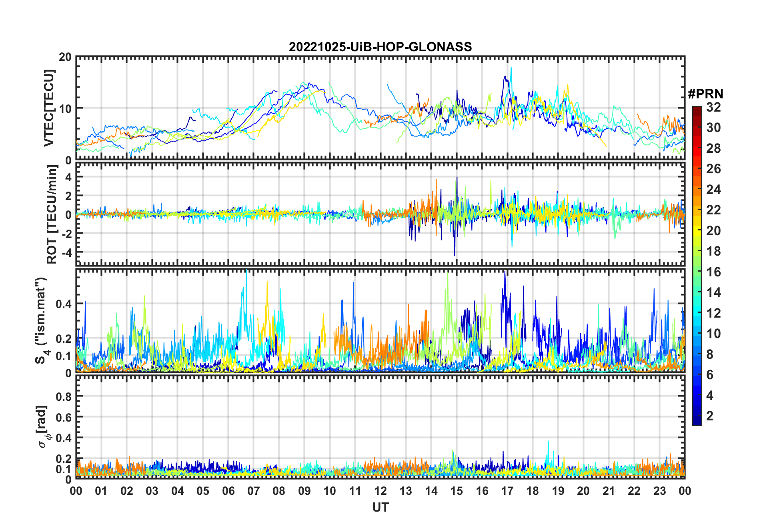Click the colorbar tick label "8"

coord(710,354)
